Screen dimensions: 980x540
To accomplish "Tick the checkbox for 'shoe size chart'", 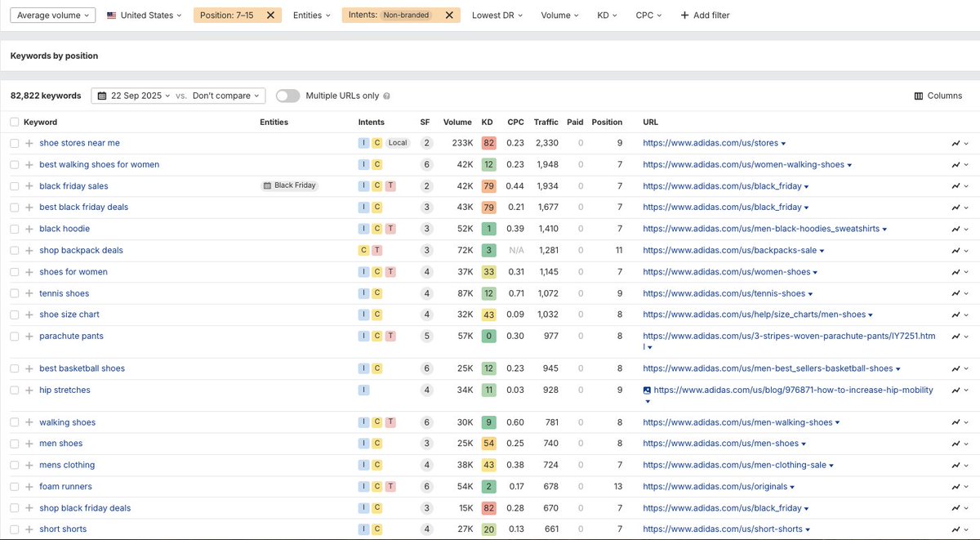I will click(14, 315).
